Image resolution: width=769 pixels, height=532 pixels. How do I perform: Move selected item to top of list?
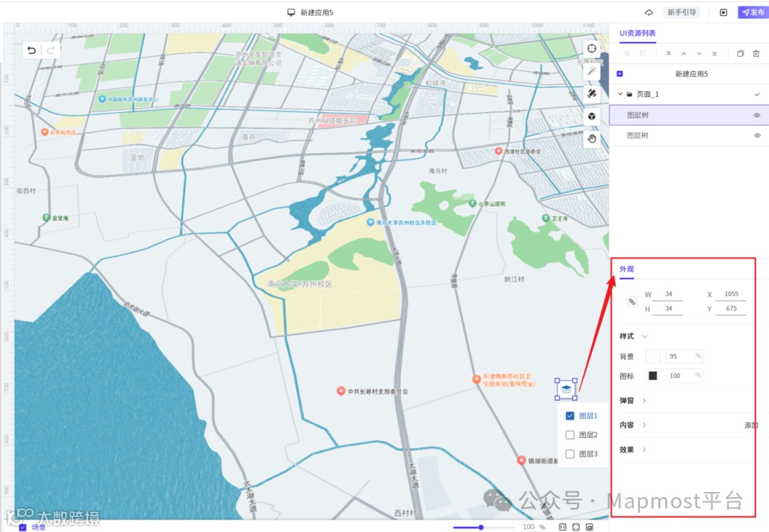[668, 53]
